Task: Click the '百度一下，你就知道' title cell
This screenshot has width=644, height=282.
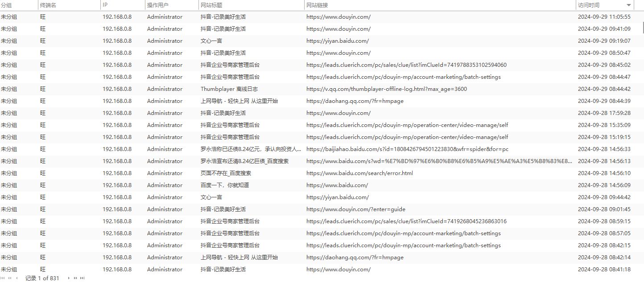Action: coord(225,185)
